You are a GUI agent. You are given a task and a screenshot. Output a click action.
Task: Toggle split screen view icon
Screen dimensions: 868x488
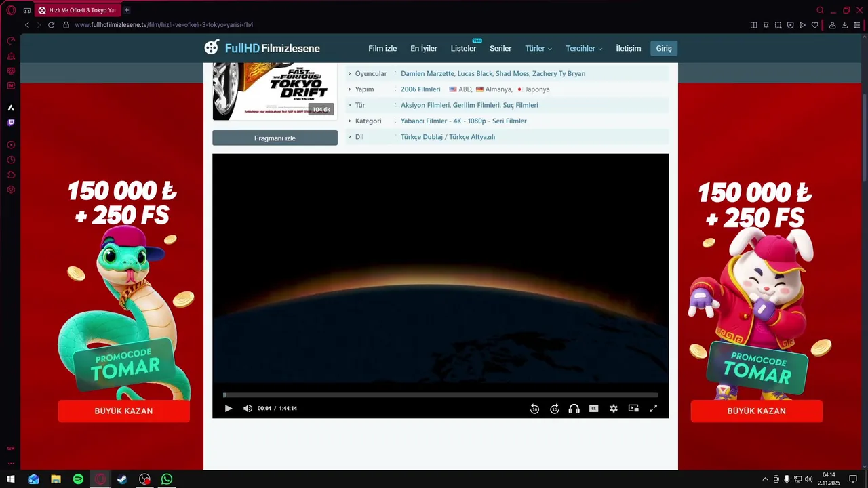[753, 25]
